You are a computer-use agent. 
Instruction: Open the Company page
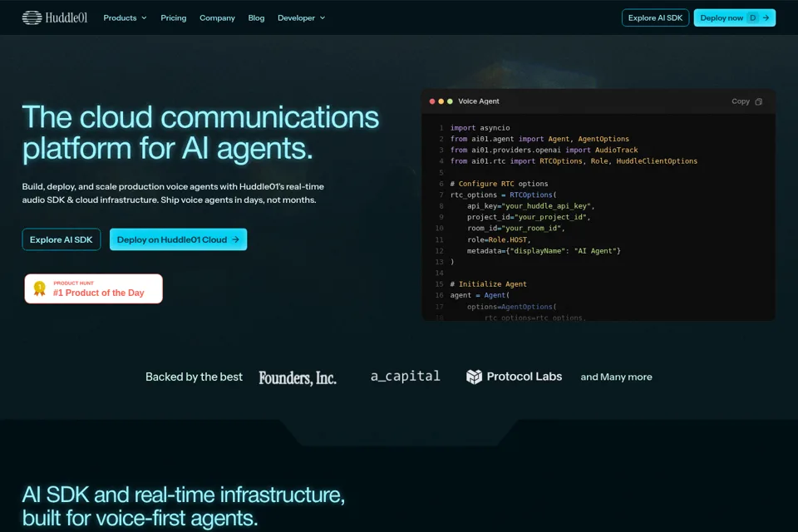(217, 17)
